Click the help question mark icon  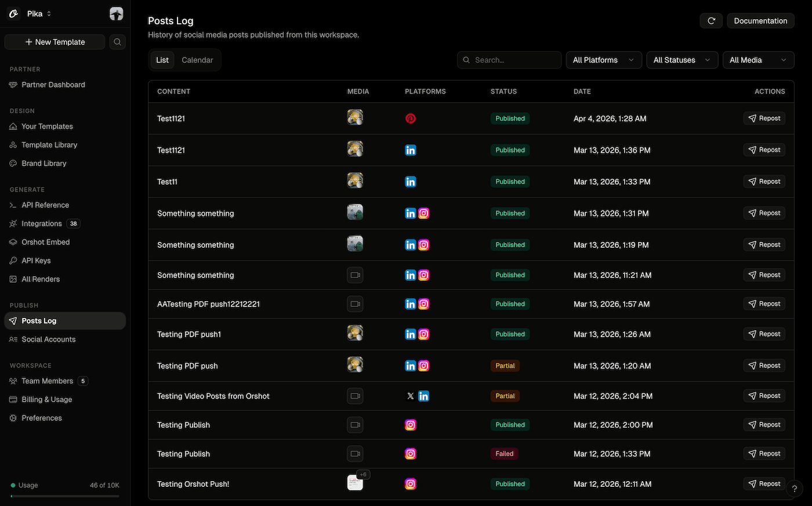tap(794, 489)
